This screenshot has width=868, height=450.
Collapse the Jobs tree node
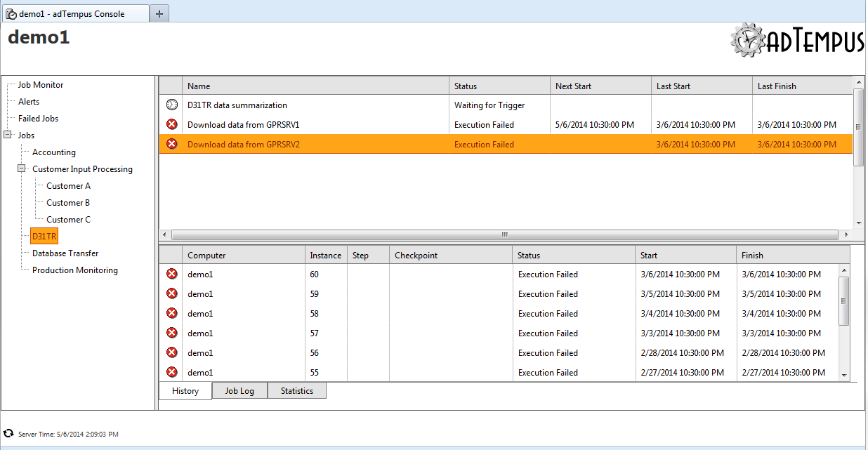click(x=8, y=135)
